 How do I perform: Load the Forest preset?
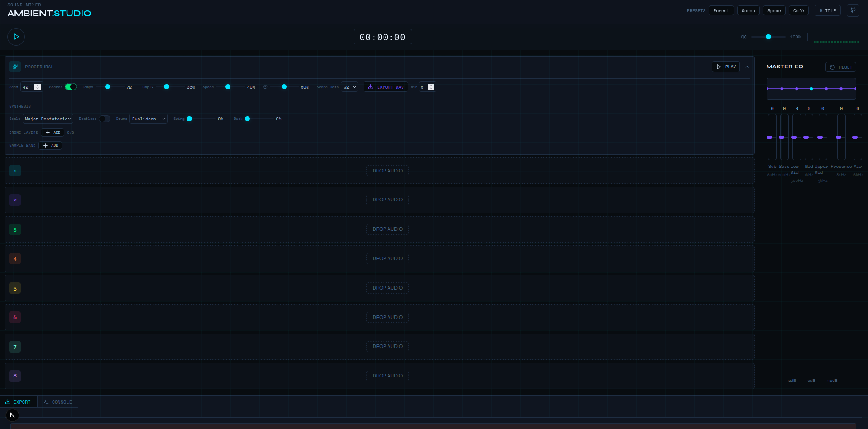721,10
